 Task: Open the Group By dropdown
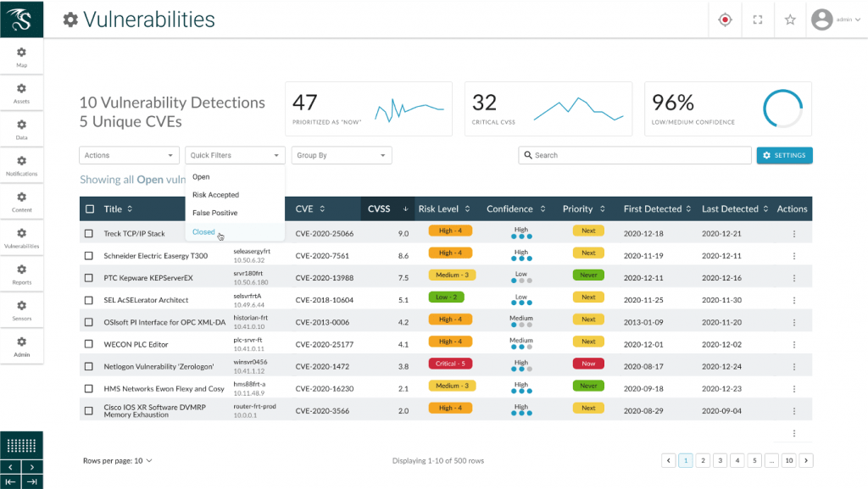coord(342,155)
